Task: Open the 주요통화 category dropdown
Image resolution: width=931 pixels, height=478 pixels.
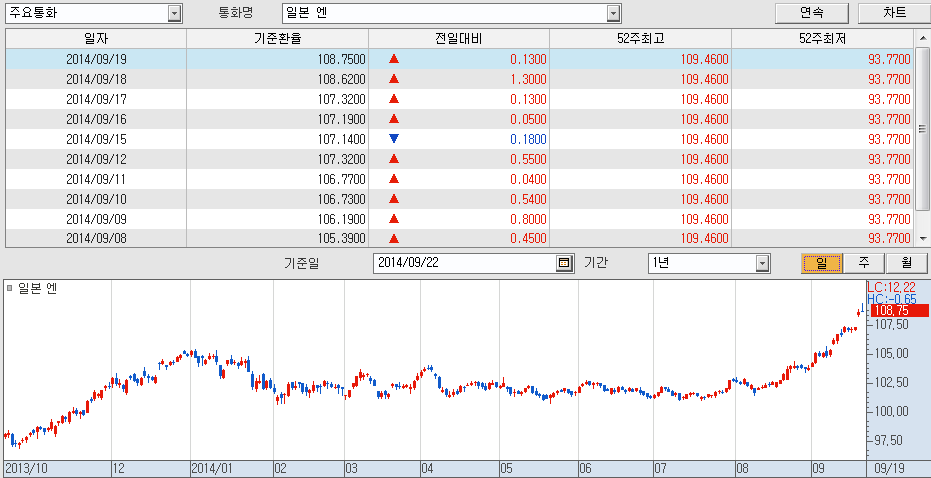Action: (173, 12)
